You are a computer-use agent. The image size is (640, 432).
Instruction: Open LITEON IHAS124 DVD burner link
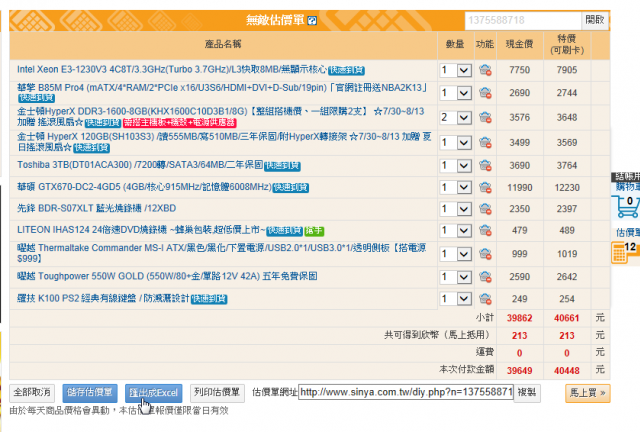(x=141, y=230)
